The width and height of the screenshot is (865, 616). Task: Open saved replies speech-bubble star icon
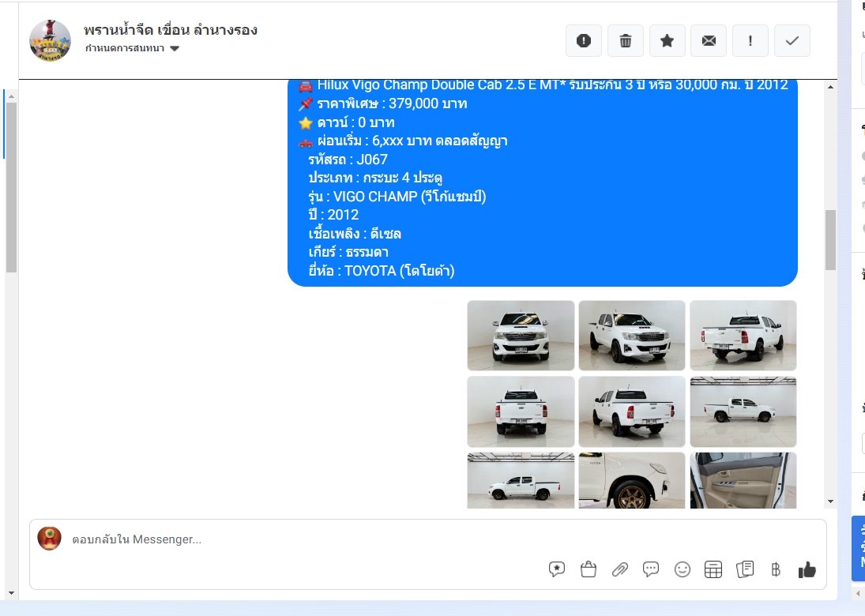pyautogui.click(x=557, y=569)
